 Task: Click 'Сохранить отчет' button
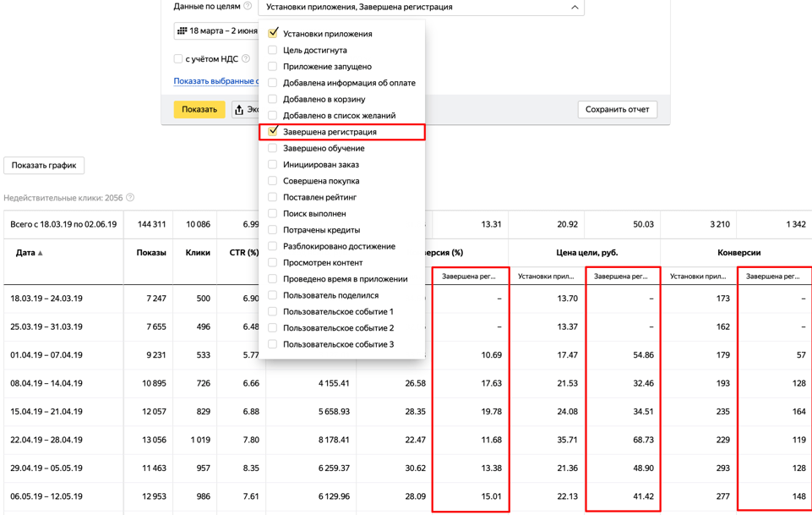[617, 110]
